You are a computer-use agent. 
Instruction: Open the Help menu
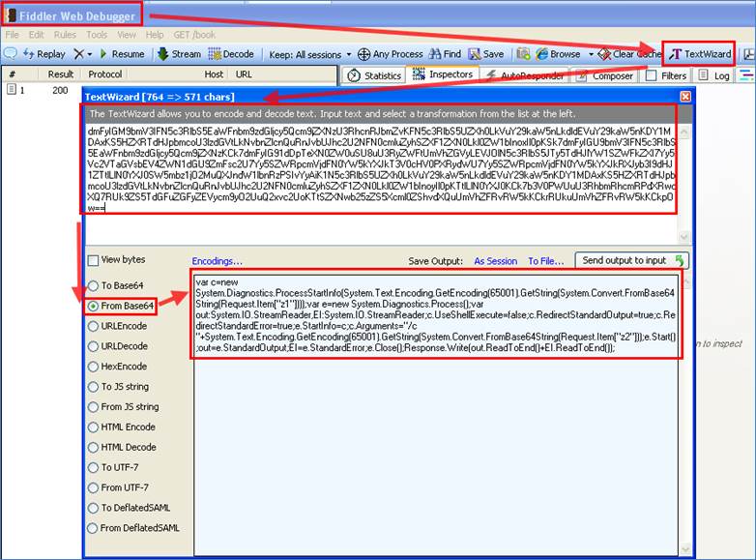155,35
